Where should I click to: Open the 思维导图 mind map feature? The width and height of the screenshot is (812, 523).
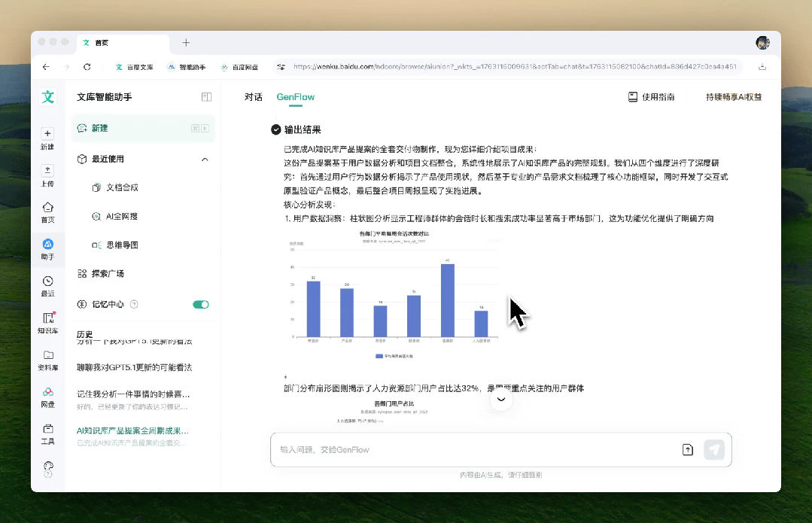[120, 245]
